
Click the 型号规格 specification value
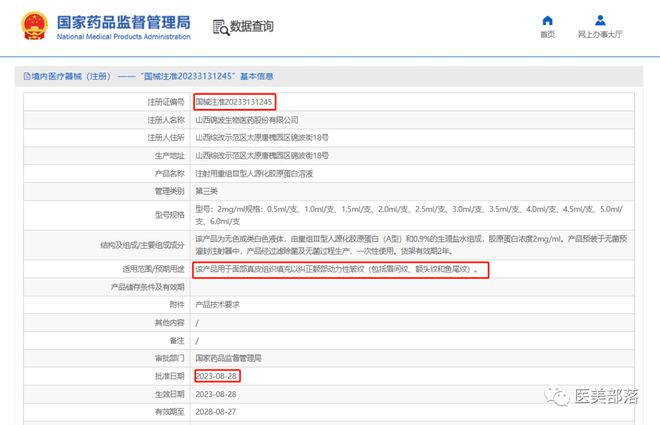click(x=409, y=215)
